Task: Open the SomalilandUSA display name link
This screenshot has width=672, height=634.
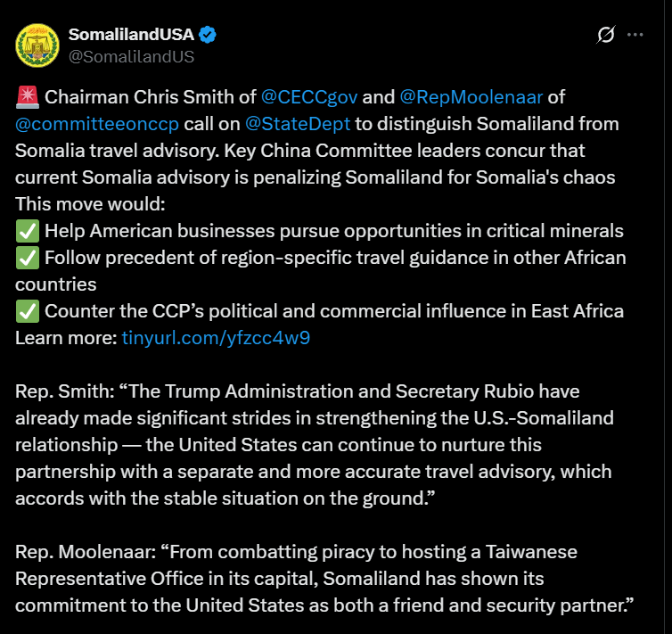Action: 131,35
